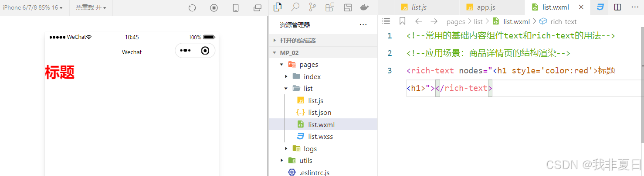
Task: Click the logs folder icon
Action: (x=296, y=148)
